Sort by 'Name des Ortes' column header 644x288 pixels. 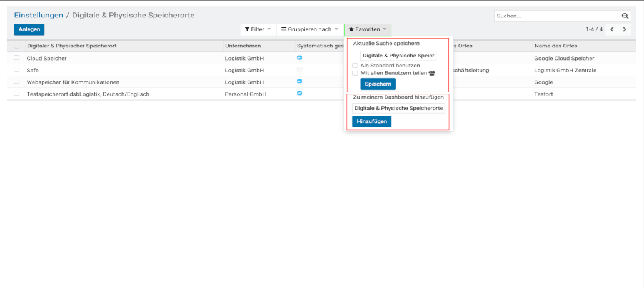point(556,46)
